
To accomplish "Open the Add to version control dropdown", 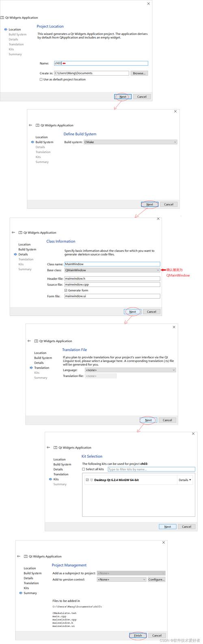I will coord(121,579).
